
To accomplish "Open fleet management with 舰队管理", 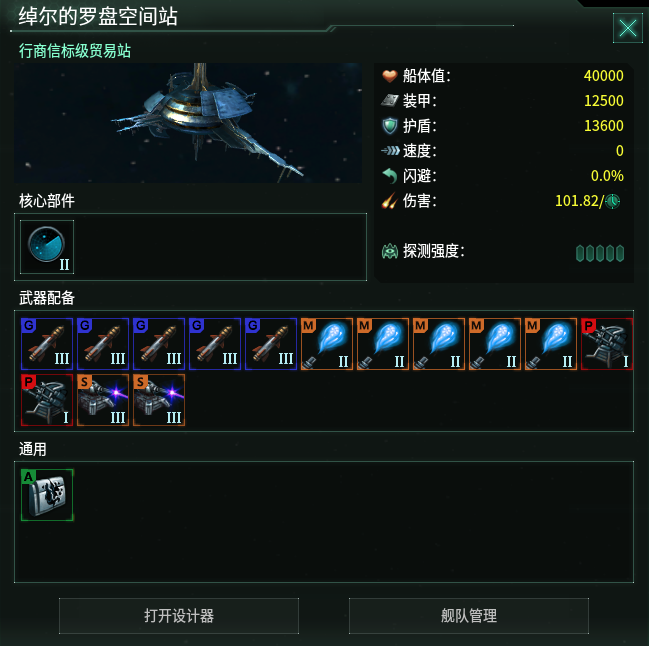I will (x=469, y=616).
